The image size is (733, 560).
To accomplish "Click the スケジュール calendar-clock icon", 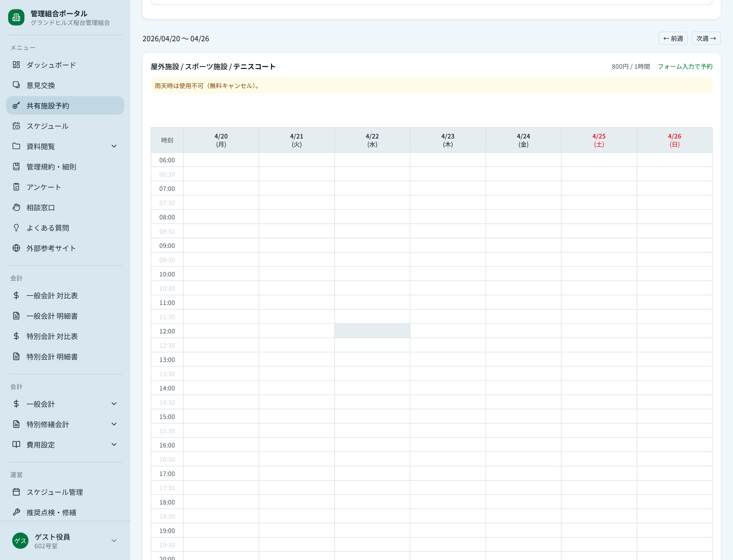I will tap(16, 126).
